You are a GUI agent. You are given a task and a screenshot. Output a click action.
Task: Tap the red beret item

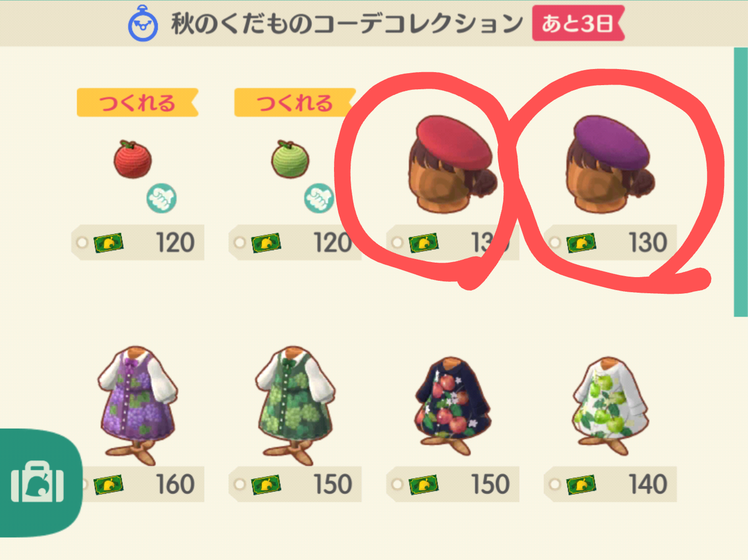pos(452,164)
